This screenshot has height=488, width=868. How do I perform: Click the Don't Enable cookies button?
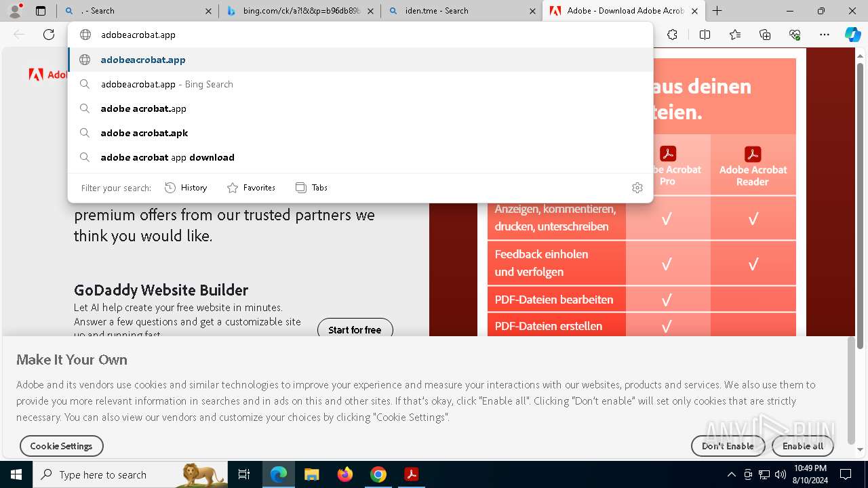[728, 446]
